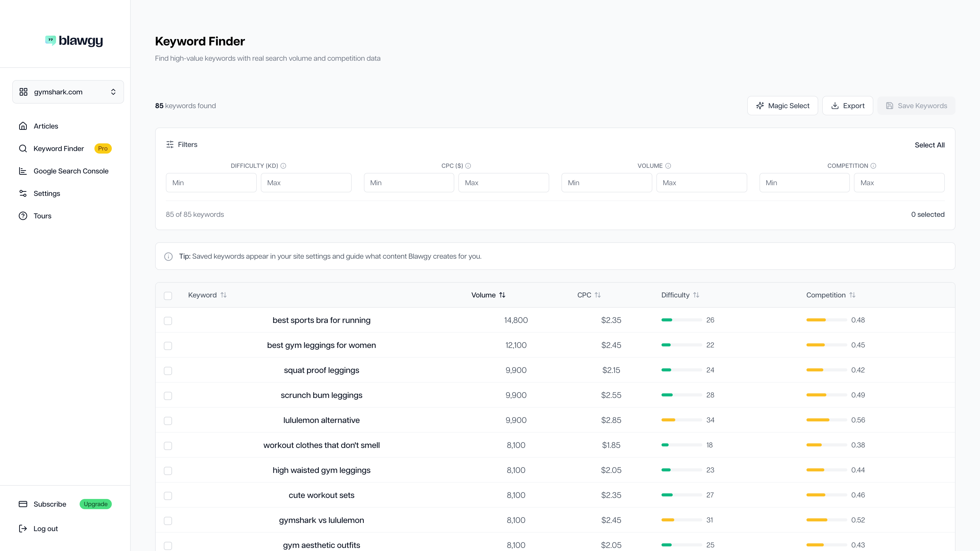980x551 pixels.
Task: Focus the CPC Min field
Action: tap(409, 183)
